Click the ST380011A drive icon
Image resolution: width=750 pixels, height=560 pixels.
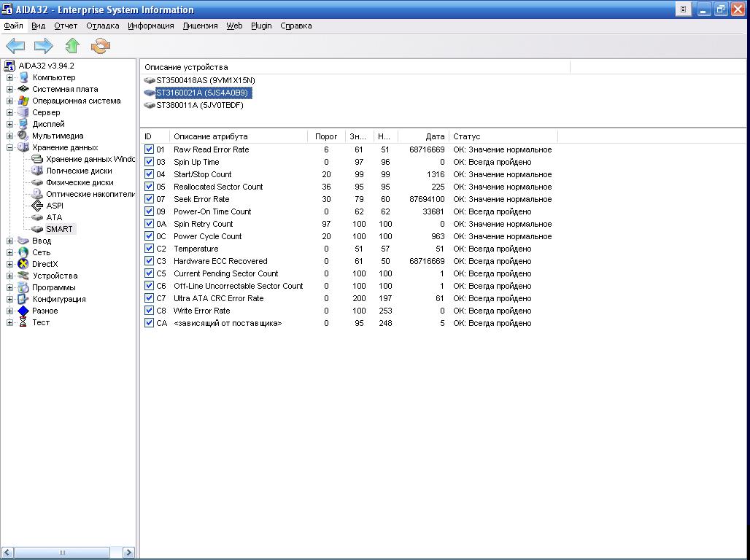point(150,105)
